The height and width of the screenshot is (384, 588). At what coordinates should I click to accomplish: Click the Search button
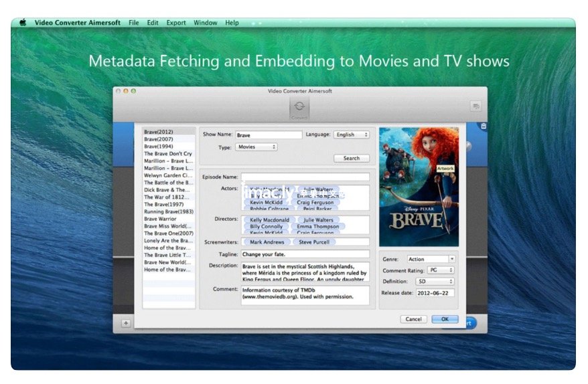pyautogui.click(x=352, y=158)
